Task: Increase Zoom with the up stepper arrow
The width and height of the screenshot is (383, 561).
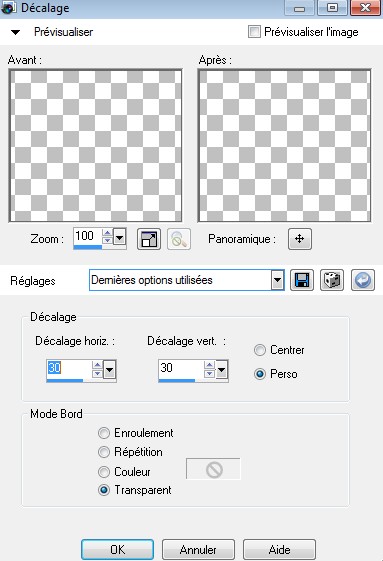Action: [x=107, y=233]
